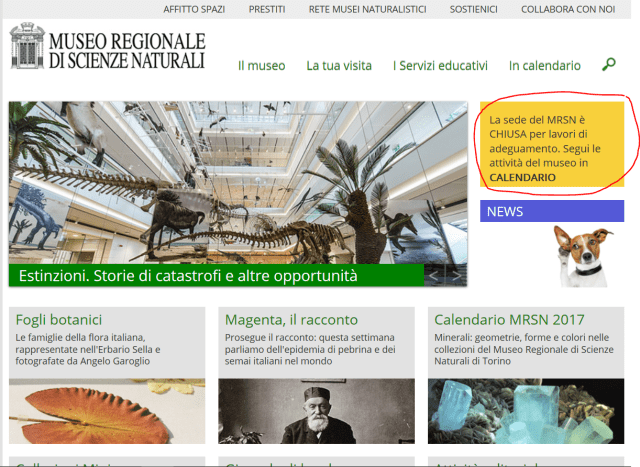This screenshot has width=640, height=467.
Task: Open AFFITTO SPAZI in top bar
Action: pos(194,9)
